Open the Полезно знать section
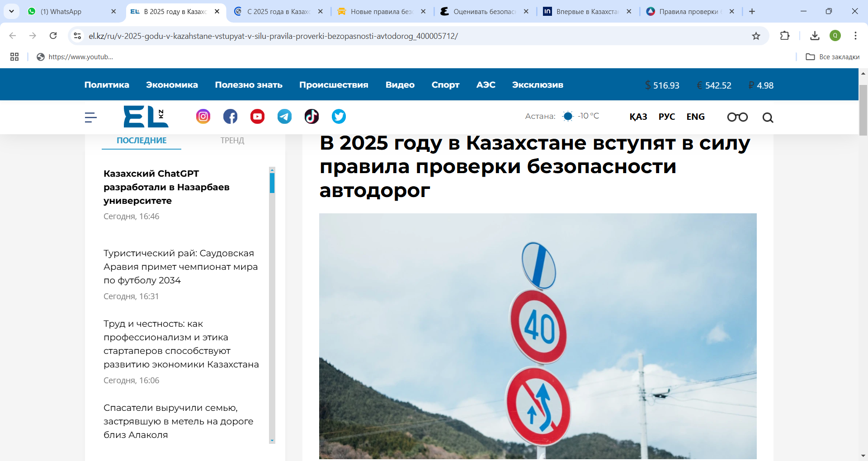Image resolution: width=868 pixels, height=461 pixels. pyautogui.click(x=249, y=85)
